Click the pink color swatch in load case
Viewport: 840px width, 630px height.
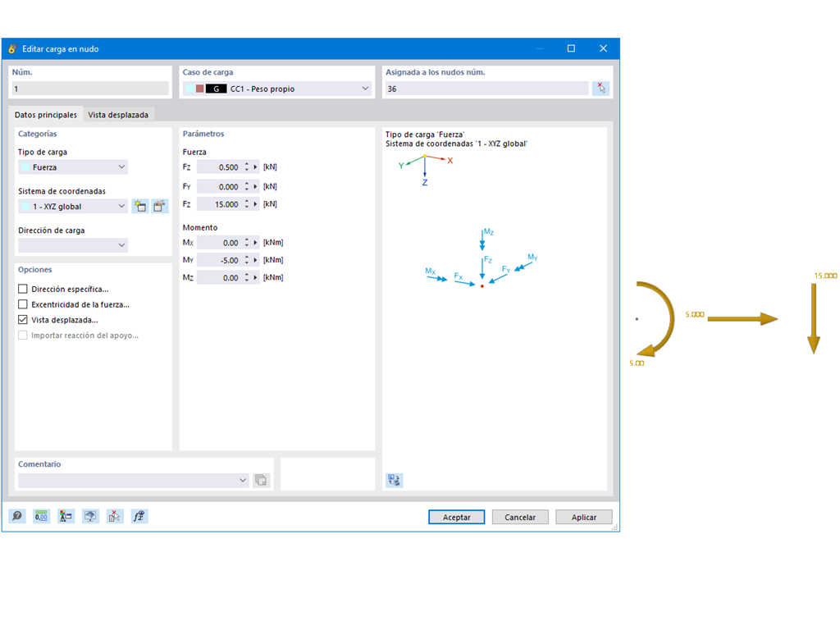[200, 89]
